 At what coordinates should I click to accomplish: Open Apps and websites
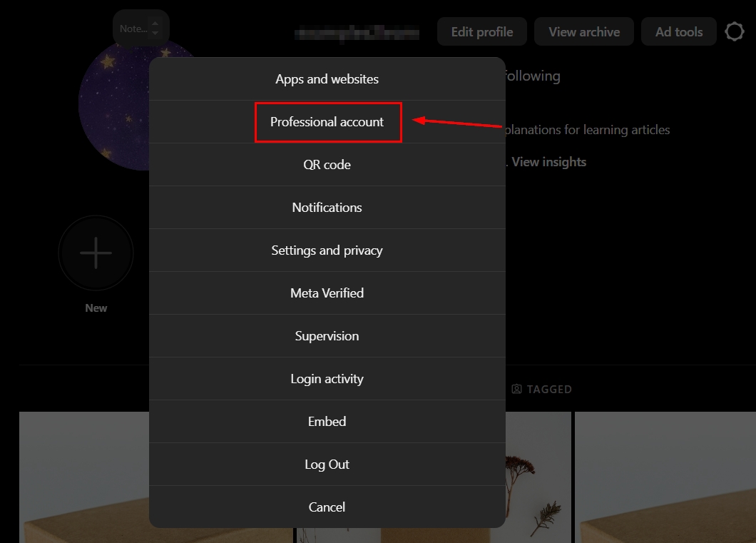click(x=327, y=79)
